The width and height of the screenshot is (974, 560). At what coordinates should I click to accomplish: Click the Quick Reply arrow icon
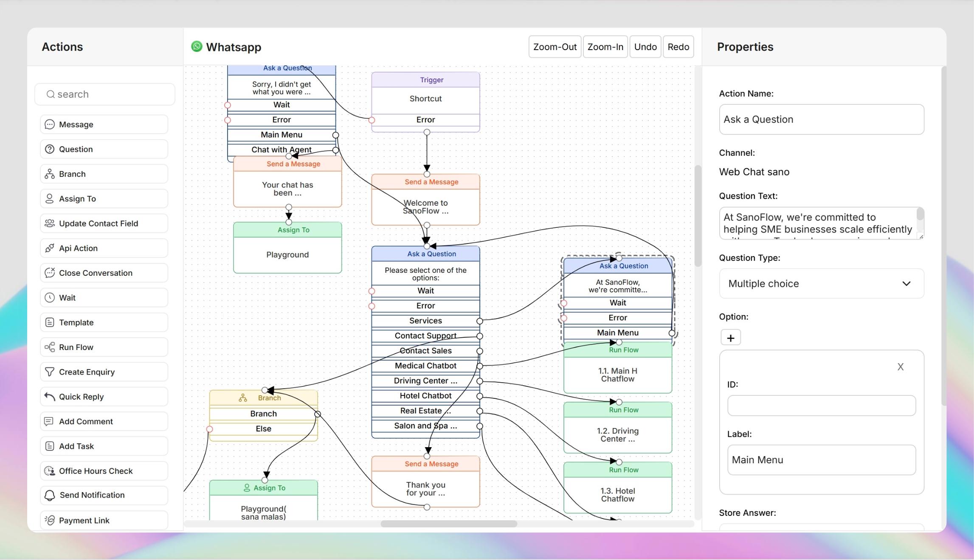click(50, 397)
